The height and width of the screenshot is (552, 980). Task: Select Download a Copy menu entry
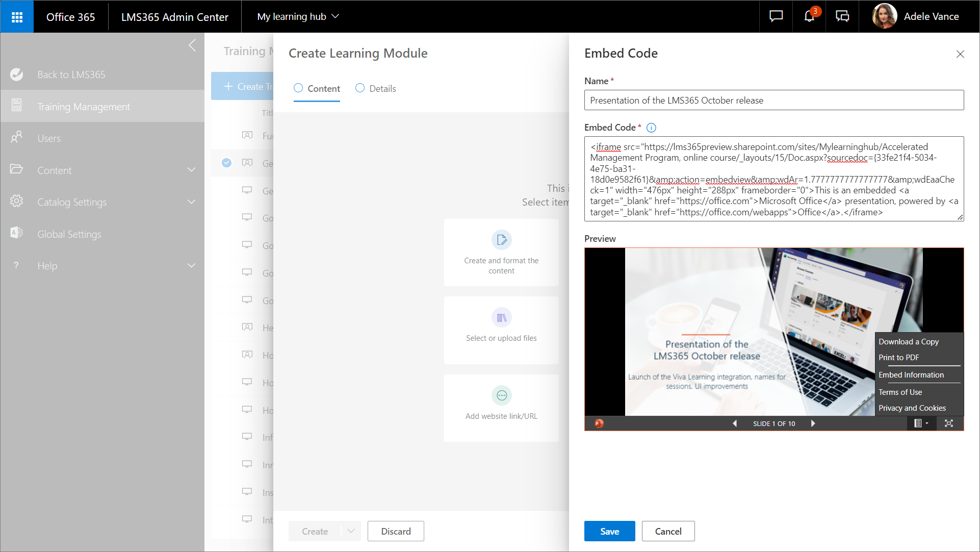[908, 342]
